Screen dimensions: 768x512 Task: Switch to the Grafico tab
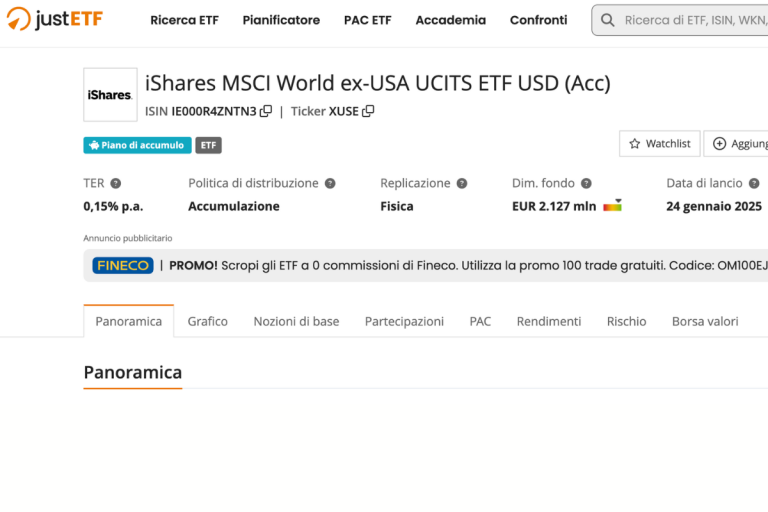tap(208, 321)
